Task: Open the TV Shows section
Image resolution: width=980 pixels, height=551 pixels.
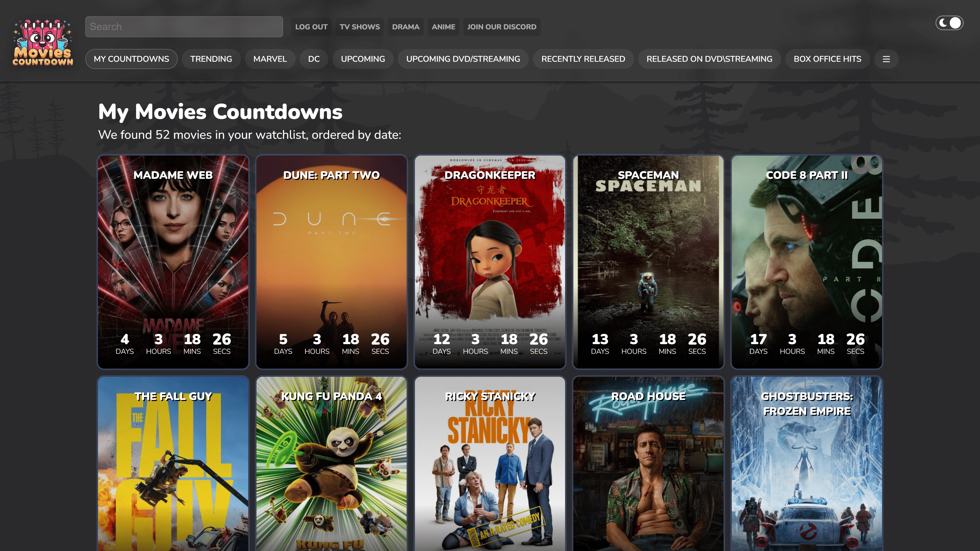Action: coord(360,27)
